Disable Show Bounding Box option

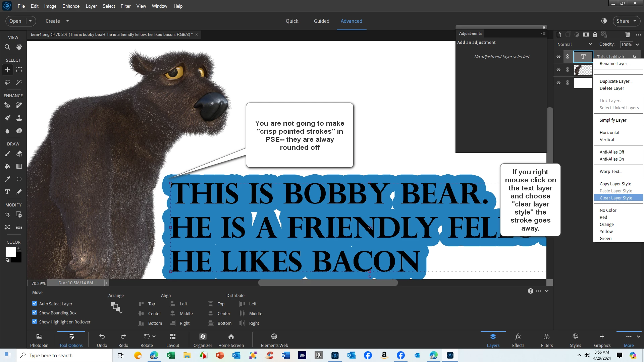click(35, 312)
